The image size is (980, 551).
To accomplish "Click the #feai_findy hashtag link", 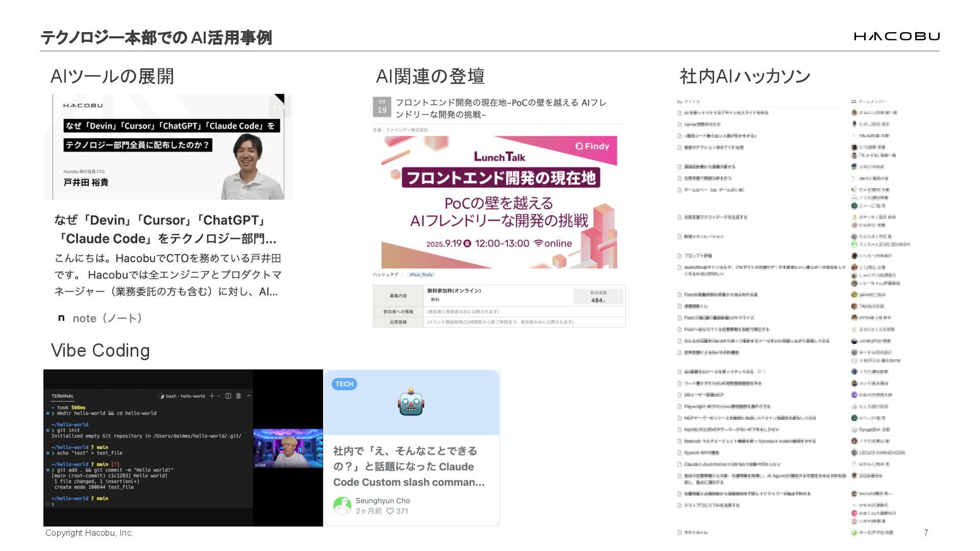I will coord(421,274).
